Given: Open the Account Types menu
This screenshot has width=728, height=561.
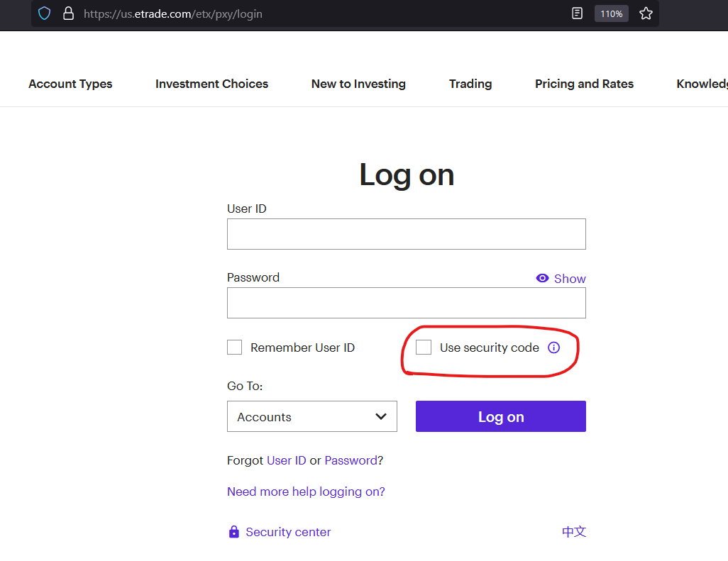Looking at the screenshot, I should point(70,84).
